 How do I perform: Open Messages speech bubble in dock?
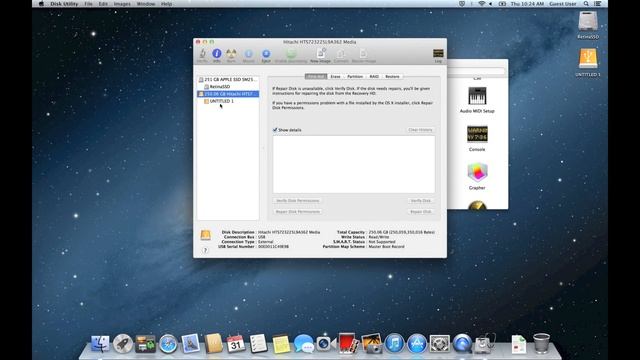click(304, 344)
